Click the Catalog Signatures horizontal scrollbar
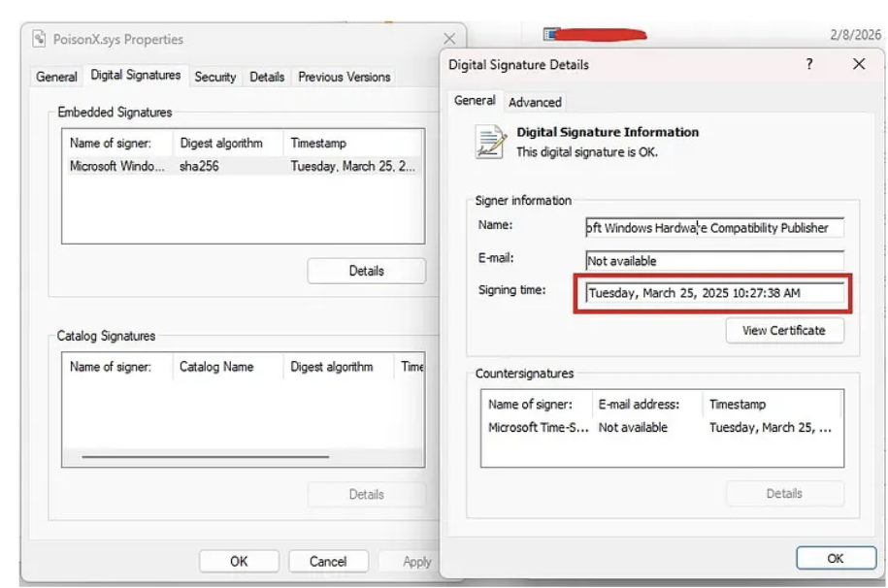 206,456
